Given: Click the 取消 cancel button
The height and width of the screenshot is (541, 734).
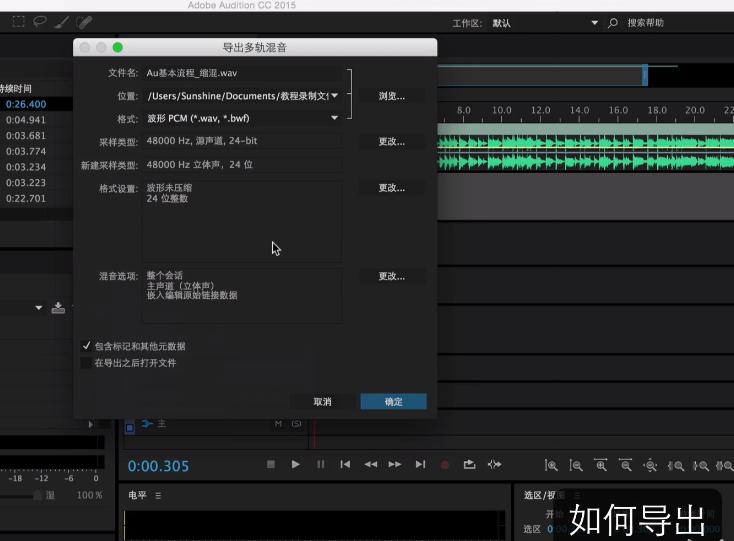Looking at the screenshot, I should click(x=323, y=402).
